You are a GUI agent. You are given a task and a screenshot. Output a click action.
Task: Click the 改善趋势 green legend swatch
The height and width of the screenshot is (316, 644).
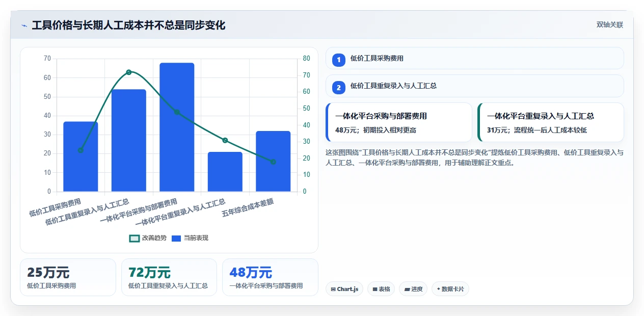click(135, 238)
